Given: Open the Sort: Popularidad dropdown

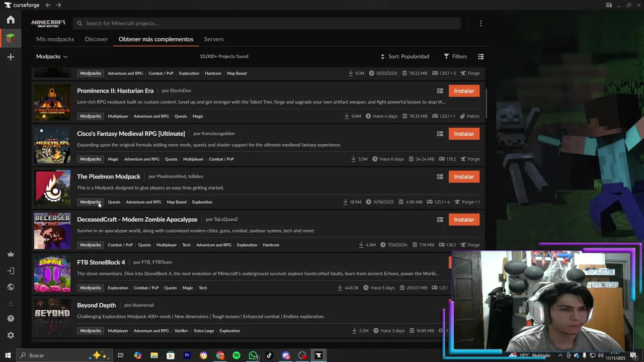Looking at the screenshot, I should (405, 57).
